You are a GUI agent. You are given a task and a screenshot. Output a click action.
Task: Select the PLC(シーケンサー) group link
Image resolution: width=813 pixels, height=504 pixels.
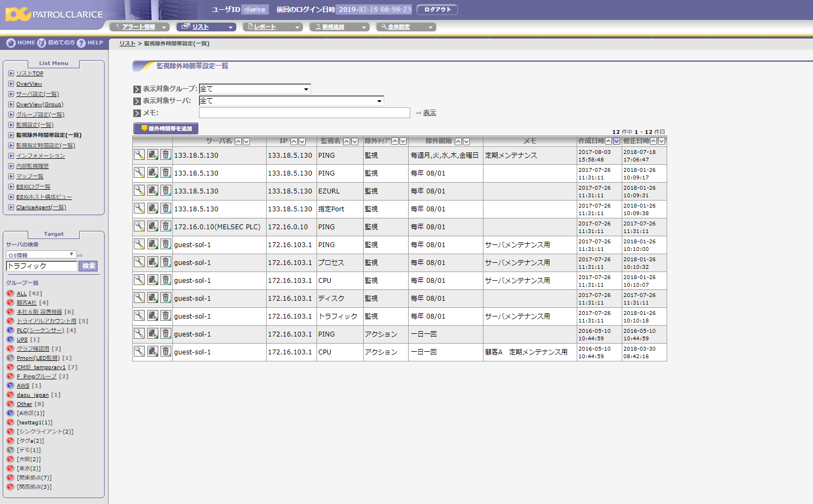40,331
